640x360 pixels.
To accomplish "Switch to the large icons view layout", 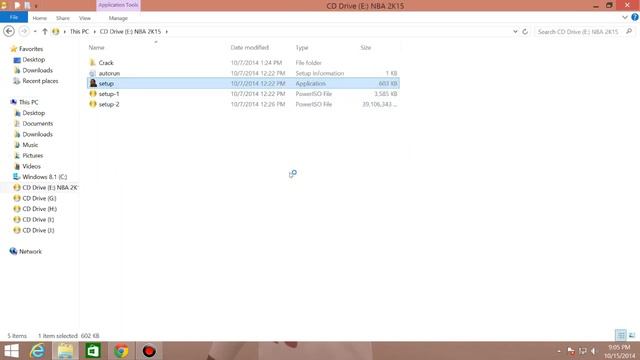I will pyautogui.click(x=632, y=336).
